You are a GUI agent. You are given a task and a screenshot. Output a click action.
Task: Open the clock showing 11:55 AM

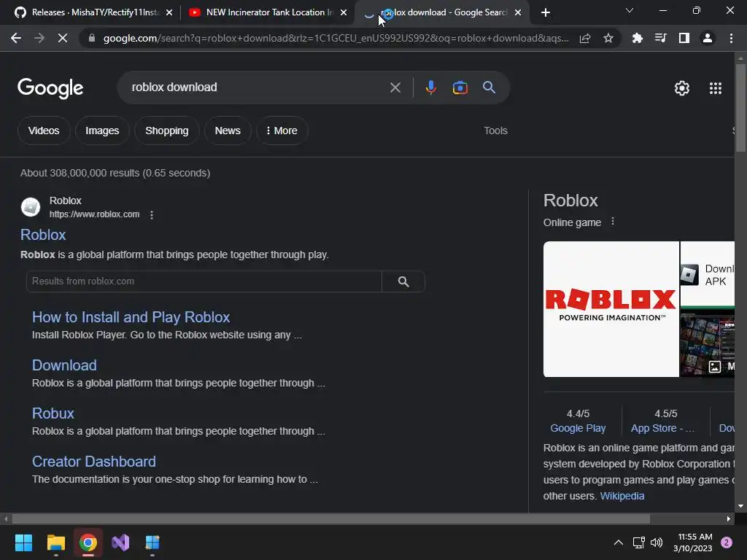[693, 542]
